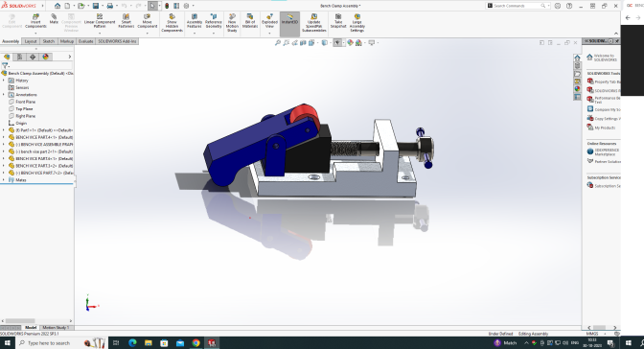The height and width of the screenshot is (349, 644).
Task: Click Update SpeedPak Subassemblies
Action: [x=313, y=23]
